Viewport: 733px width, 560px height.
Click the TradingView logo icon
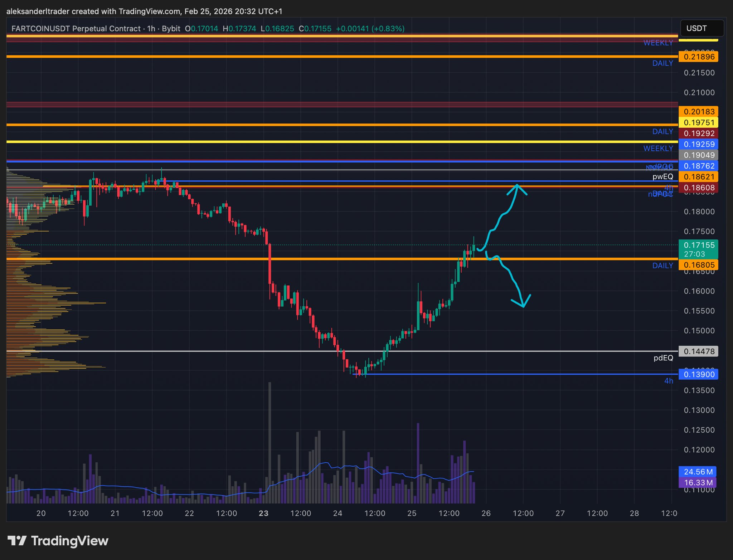click(17, 541)
